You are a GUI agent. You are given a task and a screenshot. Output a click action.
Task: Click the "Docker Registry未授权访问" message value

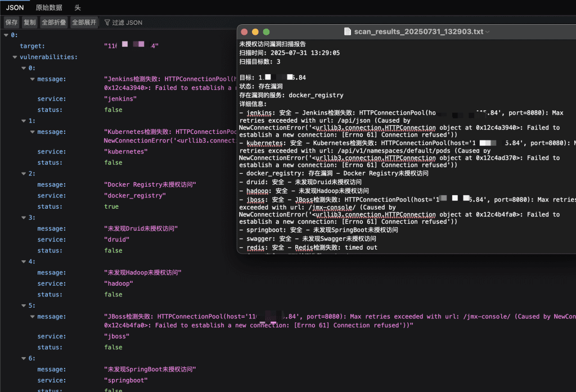tap(150, 184)
